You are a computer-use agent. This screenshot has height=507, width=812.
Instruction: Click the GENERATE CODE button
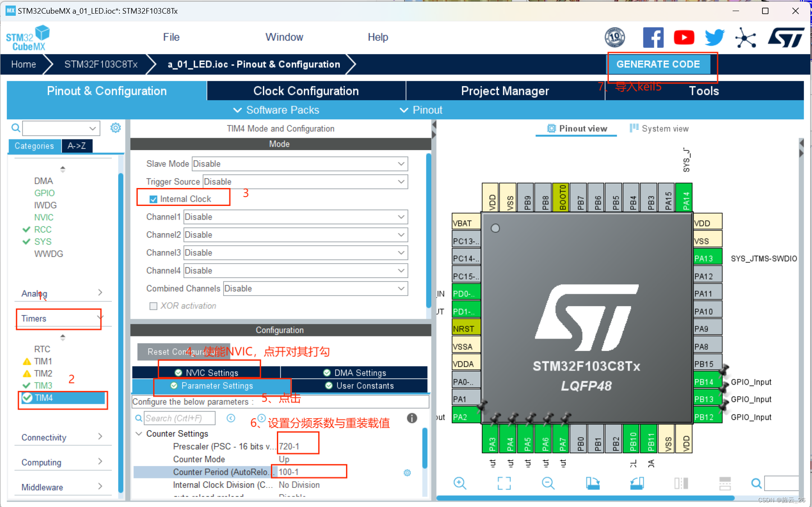pyautogui.click(x=658, y=64)
